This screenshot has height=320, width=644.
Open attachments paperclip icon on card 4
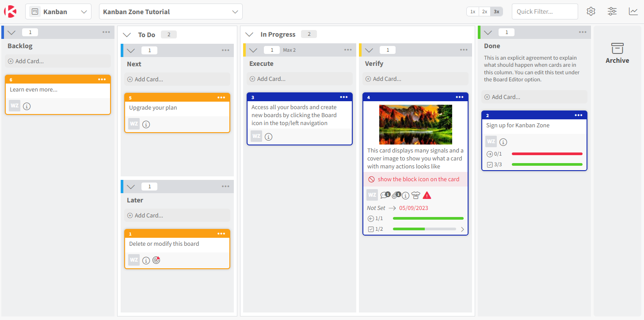[396, 195]
